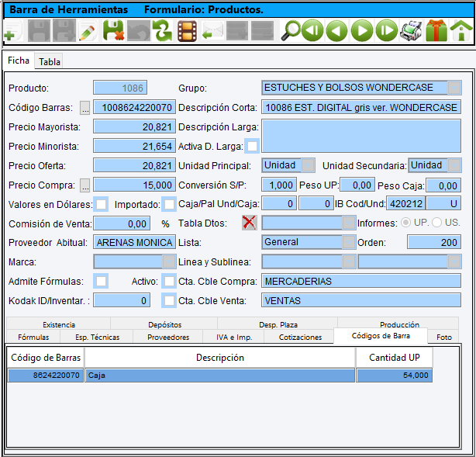This screenshot has height=457, width=476.
Task: Click the magnifying glass search icon
Action: coord(291,32)
